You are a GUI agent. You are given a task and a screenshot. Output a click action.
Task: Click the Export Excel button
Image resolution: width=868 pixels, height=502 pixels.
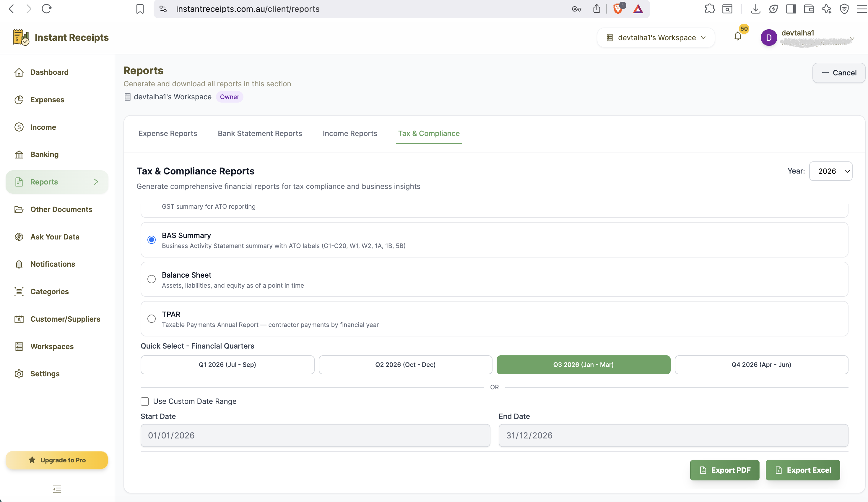(x=803, y=470)
